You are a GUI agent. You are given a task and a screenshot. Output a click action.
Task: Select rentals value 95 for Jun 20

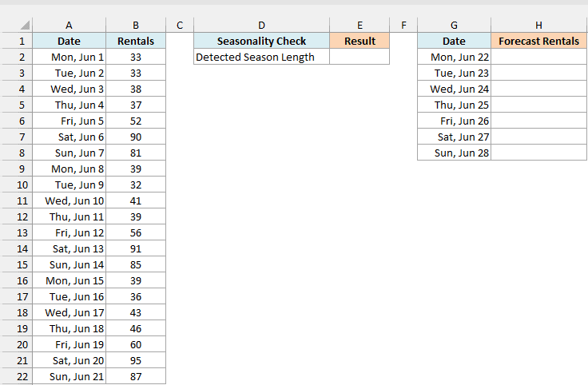(x=136, y=360)
